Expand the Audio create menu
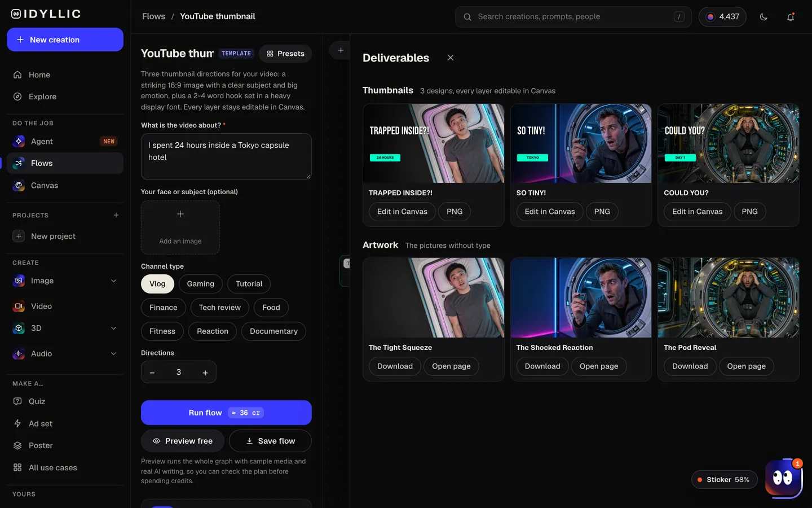The image size is (812, 508). point(113,353)
